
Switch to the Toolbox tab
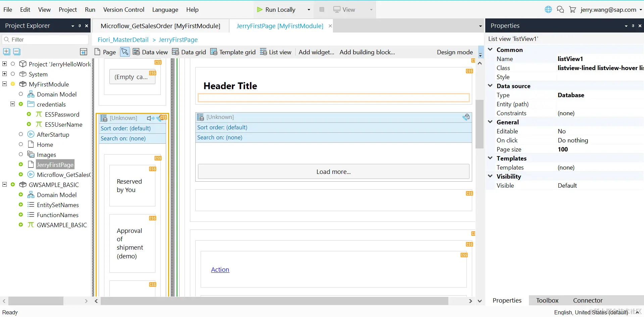547,300
